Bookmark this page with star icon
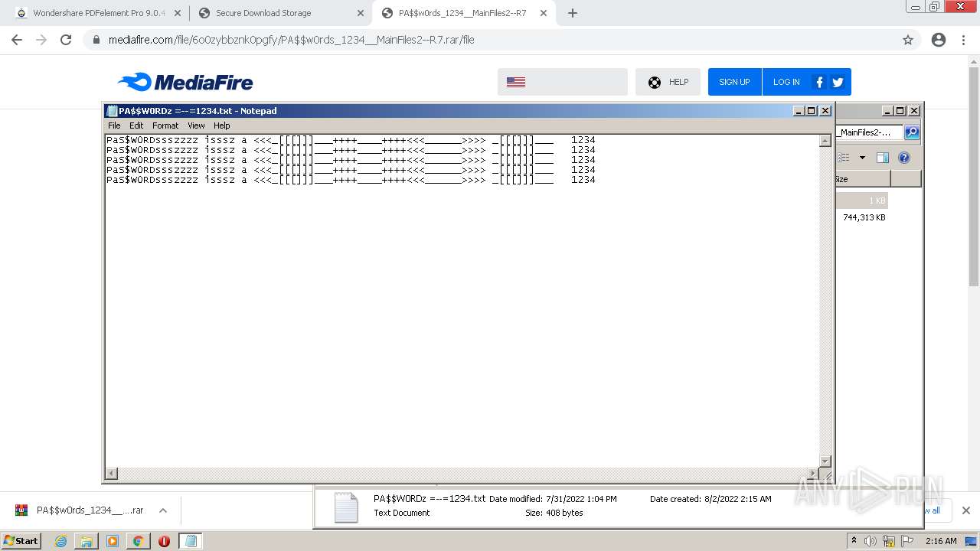The width and height of the screenshot is (980, 551). [908, 40]
